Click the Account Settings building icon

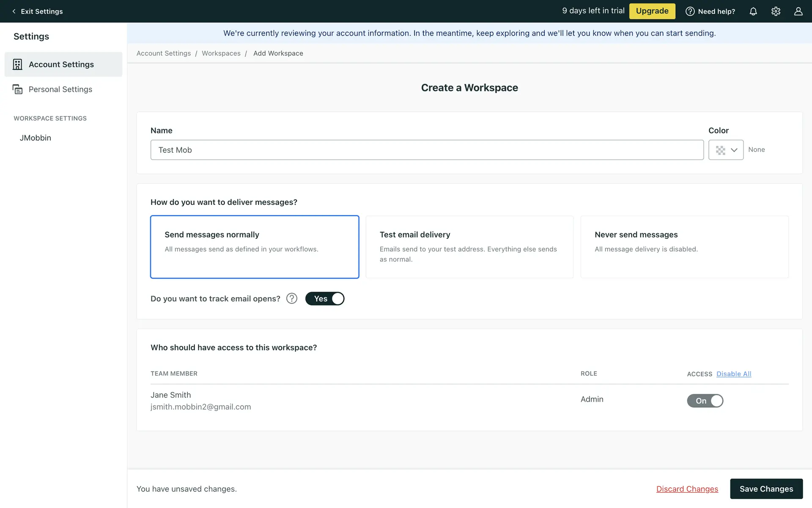(x=17, y=64)
